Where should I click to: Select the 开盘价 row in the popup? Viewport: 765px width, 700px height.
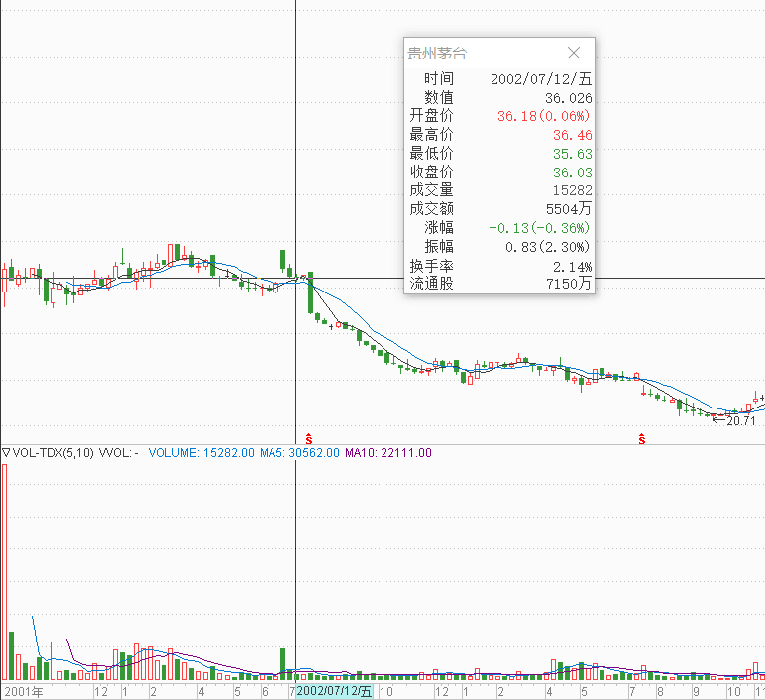pos(500,116)
